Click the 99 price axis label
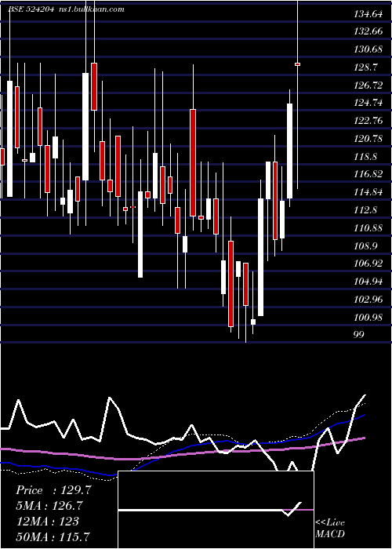Screen dimensions: 392x549 pyautogui.click(x=359, y=334)
